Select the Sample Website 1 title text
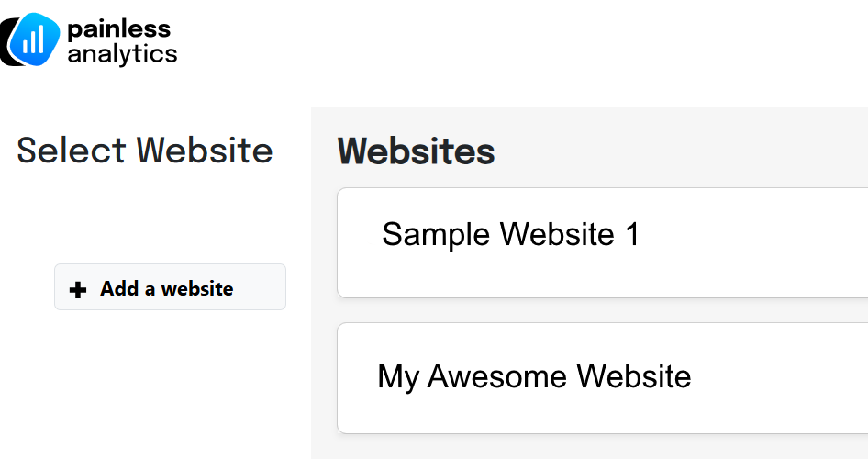The image size is (868, 459). click(510, 234)
